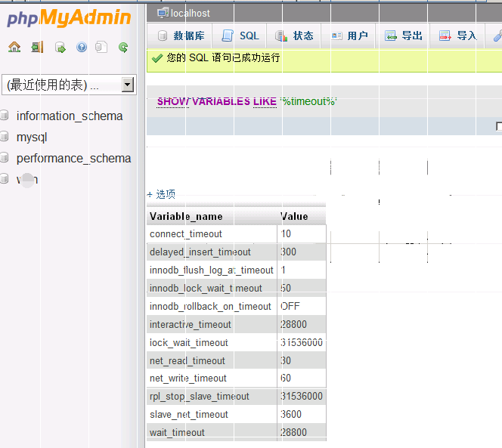The width and height of the screenshot is (502, 448).
Task: Click the 您的 SQL 语句已成功运行 message
Action: pos(223,58)
